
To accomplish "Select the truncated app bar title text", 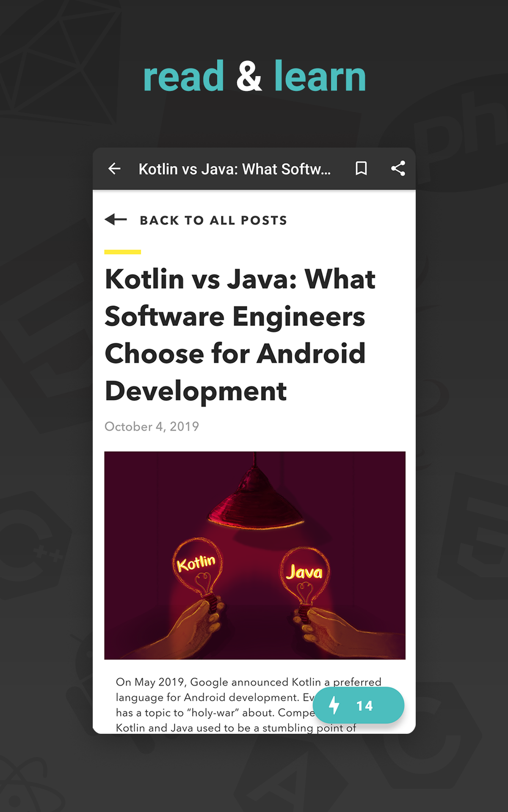I will point(235,169).
